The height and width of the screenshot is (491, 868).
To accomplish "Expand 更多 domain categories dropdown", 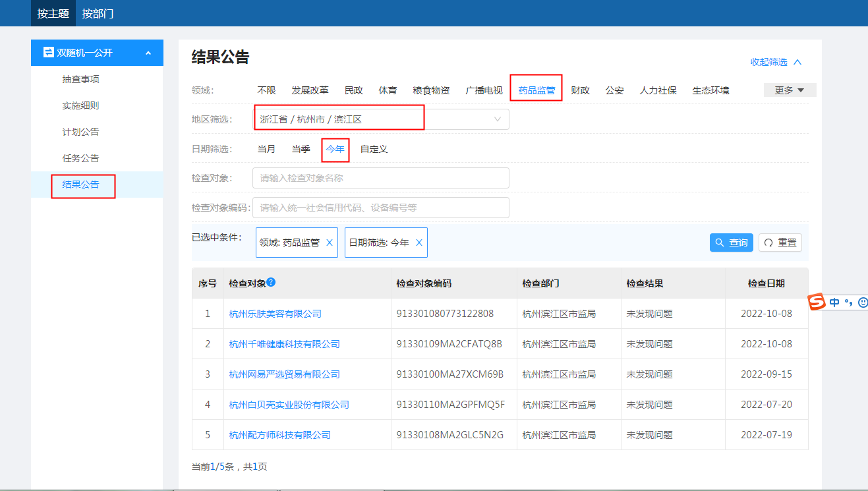I will coord(790,90).
